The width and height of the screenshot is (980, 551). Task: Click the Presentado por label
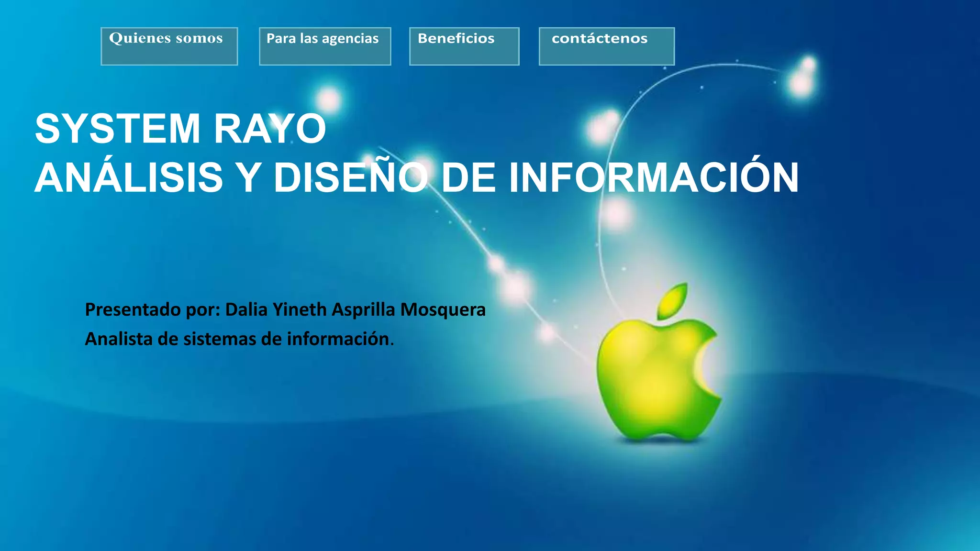152,310
